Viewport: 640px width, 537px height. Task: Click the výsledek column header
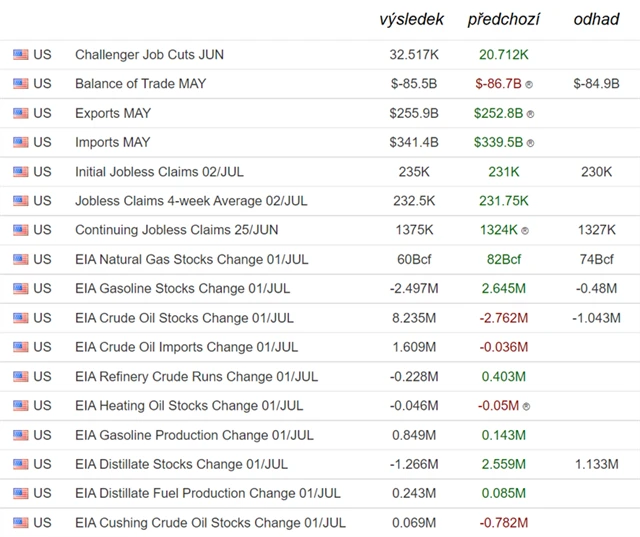click(x=413, y=20)
